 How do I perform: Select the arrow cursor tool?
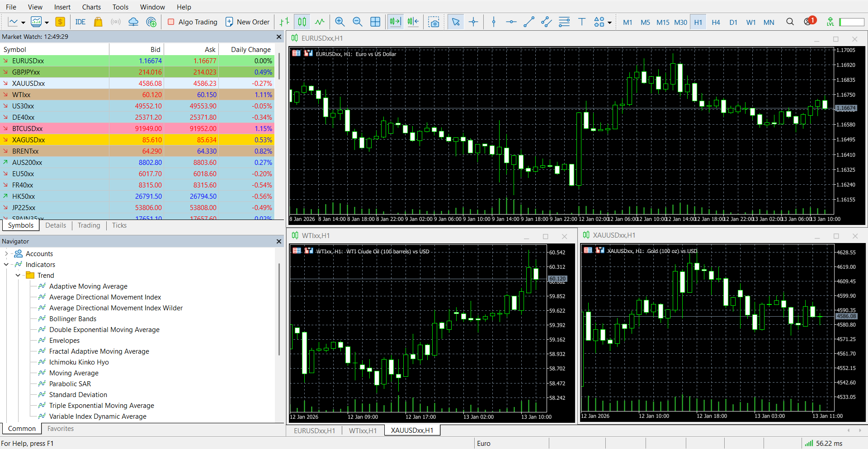pos(456,22)
